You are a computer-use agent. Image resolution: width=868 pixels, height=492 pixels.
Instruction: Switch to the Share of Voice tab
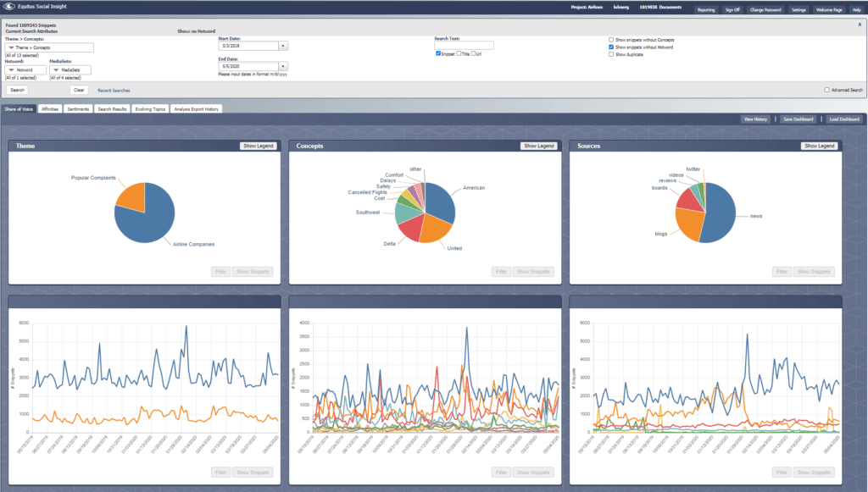[x=19, y=109]
